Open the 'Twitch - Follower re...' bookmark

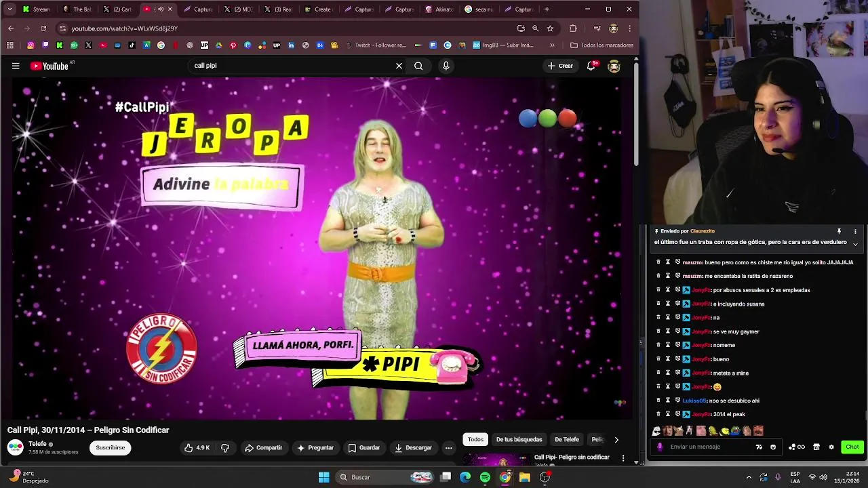[376, 45]
